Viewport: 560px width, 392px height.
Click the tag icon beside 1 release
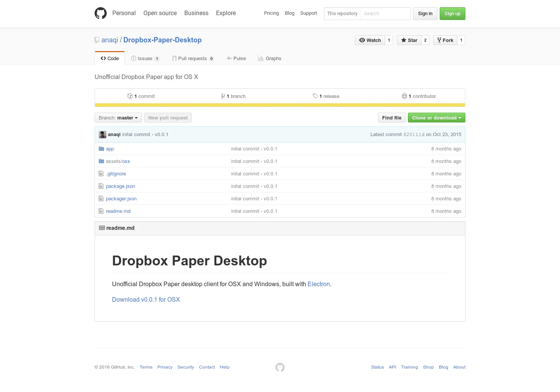(x=315, y=96)
